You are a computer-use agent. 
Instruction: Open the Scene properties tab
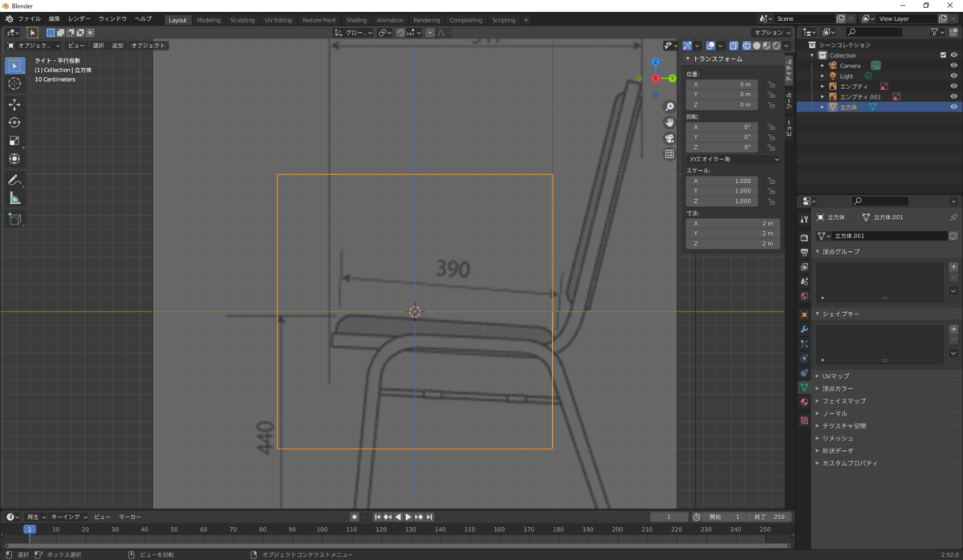(x=804, y=282)
